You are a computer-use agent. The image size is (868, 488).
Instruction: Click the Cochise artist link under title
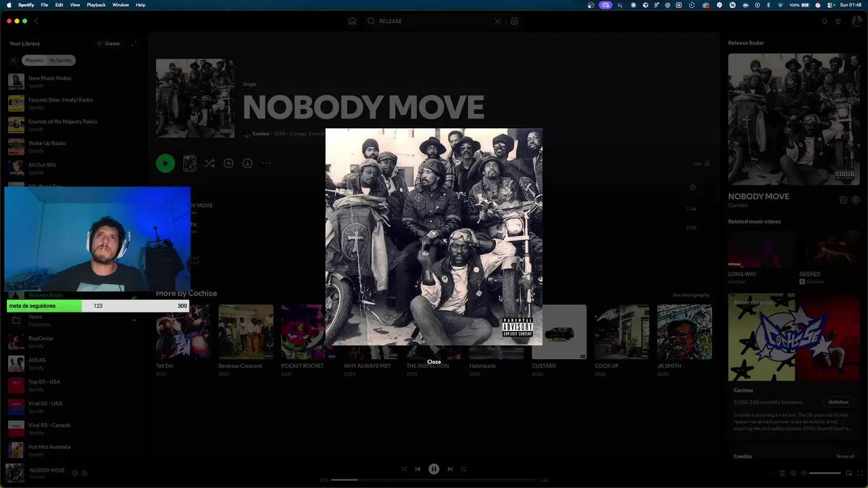click(x=260, y=134)
